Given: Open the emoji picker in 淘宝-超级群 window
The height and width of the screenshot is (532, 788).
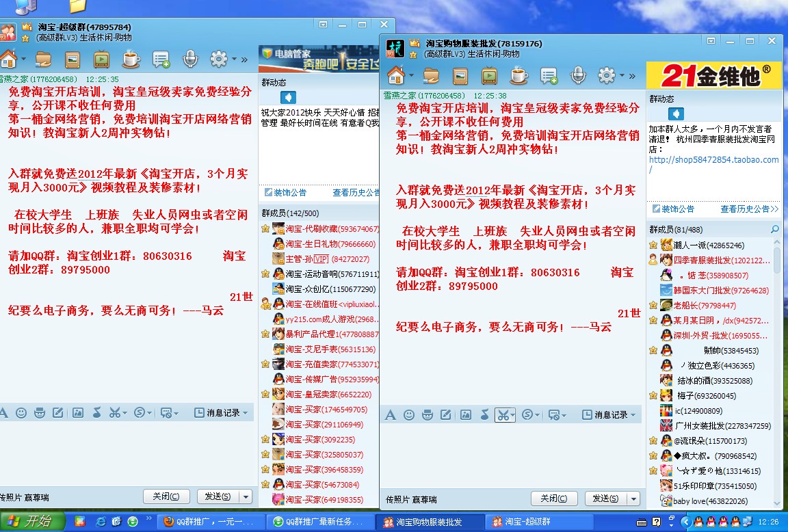Looking at the screenshot, I should [21, 413].
